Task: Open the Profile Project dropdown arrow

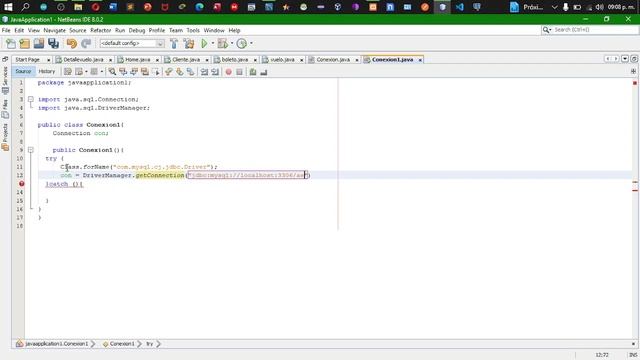Action: [x=251, y=43]
